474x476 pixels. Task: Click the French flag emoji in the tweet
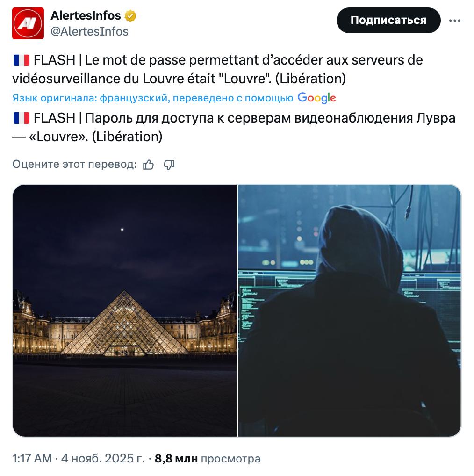pyautogui.click(x=21, y=60)
